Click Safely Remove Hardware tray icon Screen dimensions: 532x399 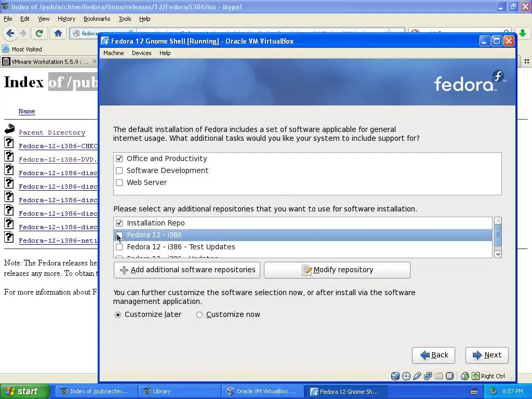pyautogui.click(x=494, y=392)
